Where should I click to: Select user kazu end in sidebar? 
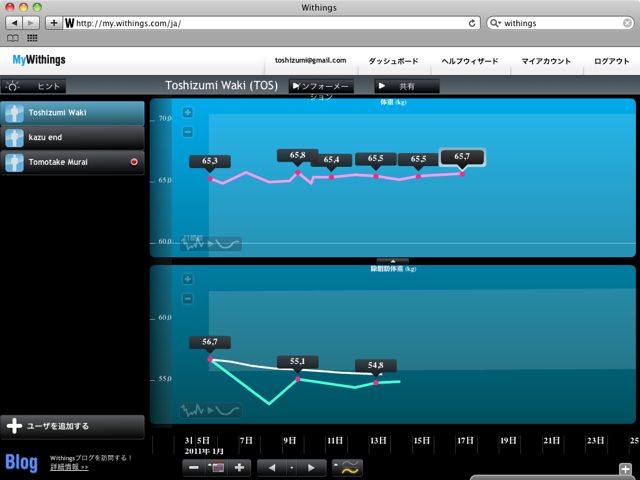72,138
